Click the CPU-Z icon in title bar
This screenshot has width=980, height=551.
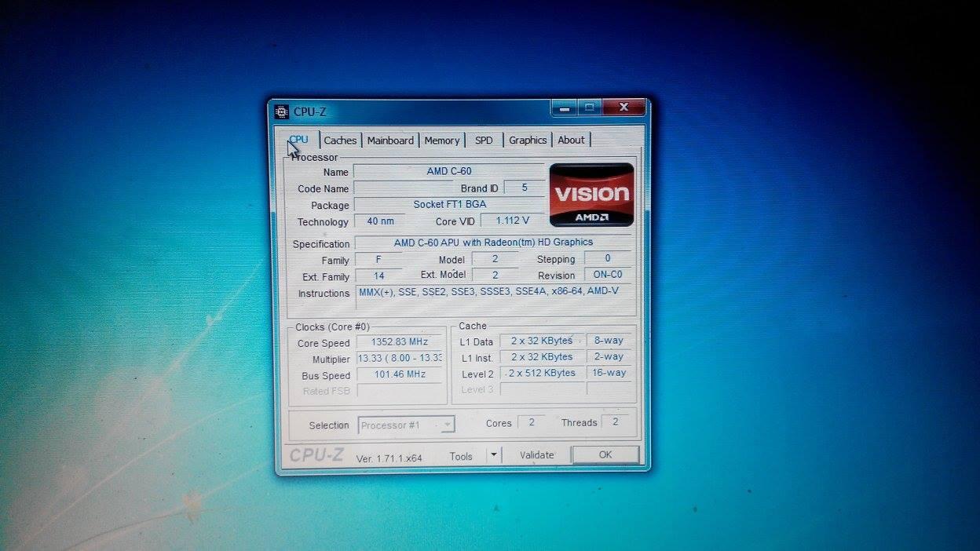pyautogui.click(x=282, y=111)
